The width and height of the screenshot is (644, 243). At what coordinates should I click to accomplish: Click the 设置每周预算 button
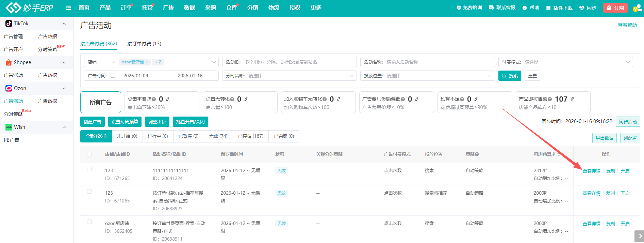pyautogui.click(x=125, y=122)
